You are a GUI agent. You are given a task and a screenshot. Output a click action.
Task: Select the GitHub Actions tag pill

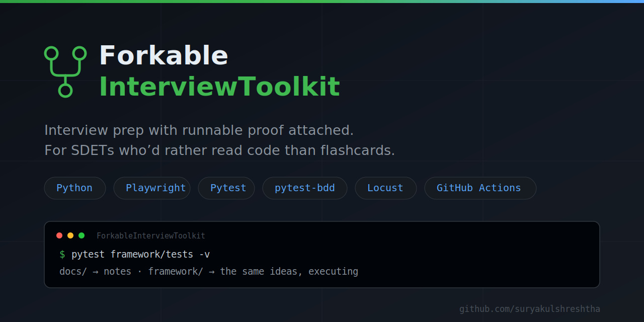click(x=480, y=188)
